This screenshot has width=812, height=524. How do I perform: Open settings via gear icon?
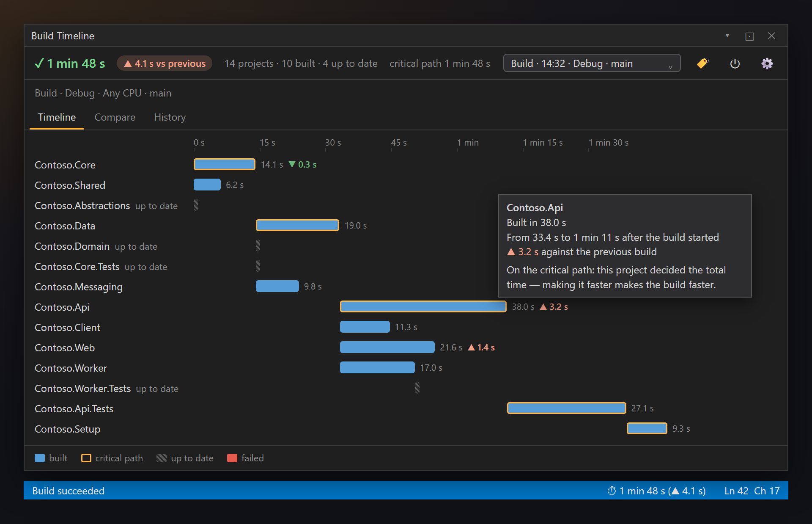pyautogui.click(x=767, y=63)
